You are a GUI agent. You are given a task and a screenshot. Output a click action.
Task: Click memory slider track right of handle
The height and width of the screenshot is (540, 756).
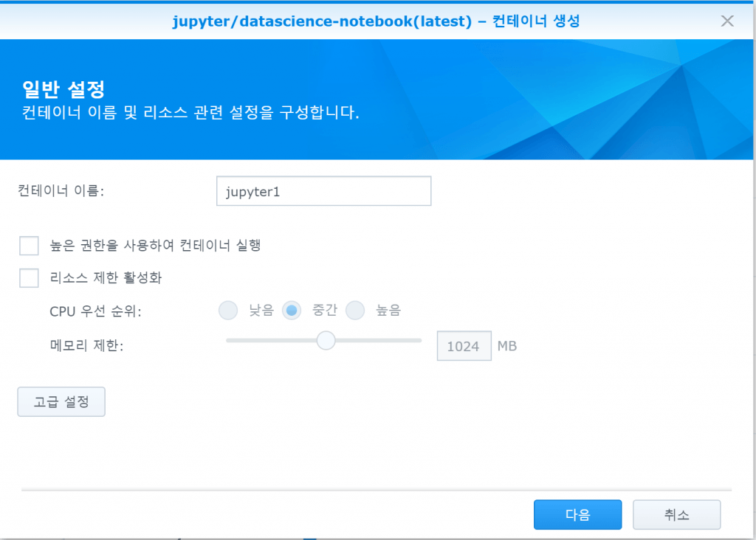(x=379, y=341)
